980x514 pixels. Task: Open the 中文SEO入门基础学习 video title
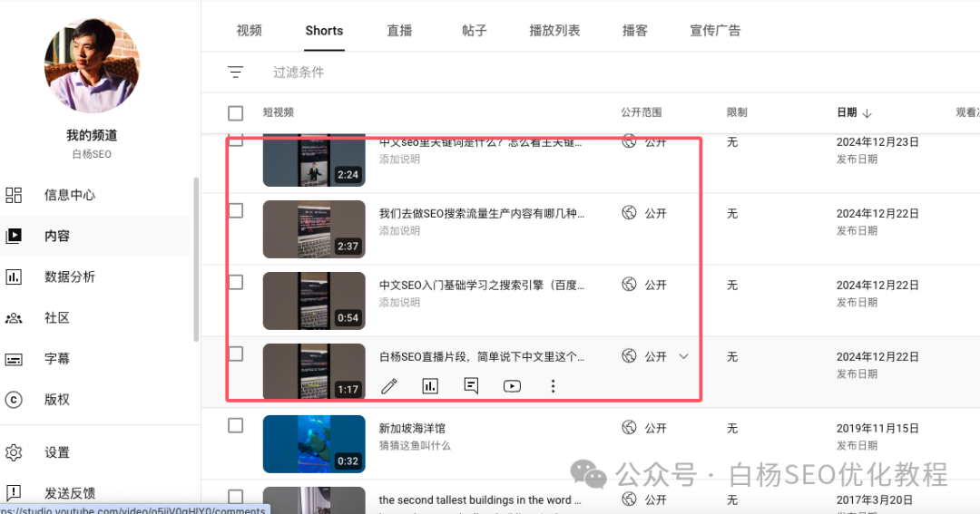click(482, 286)
